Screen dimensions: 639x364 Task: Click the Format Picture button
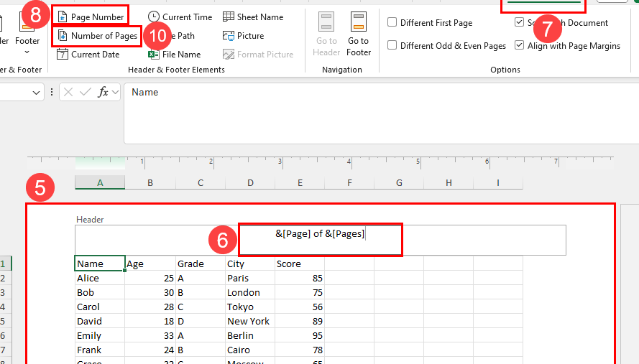tap(258, 54)
